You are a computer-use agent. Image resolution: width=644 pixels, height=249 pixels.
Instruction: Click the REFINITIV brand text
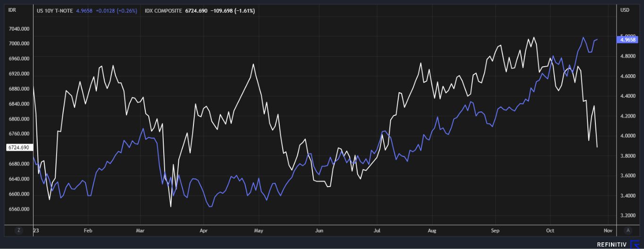[612, 244]
